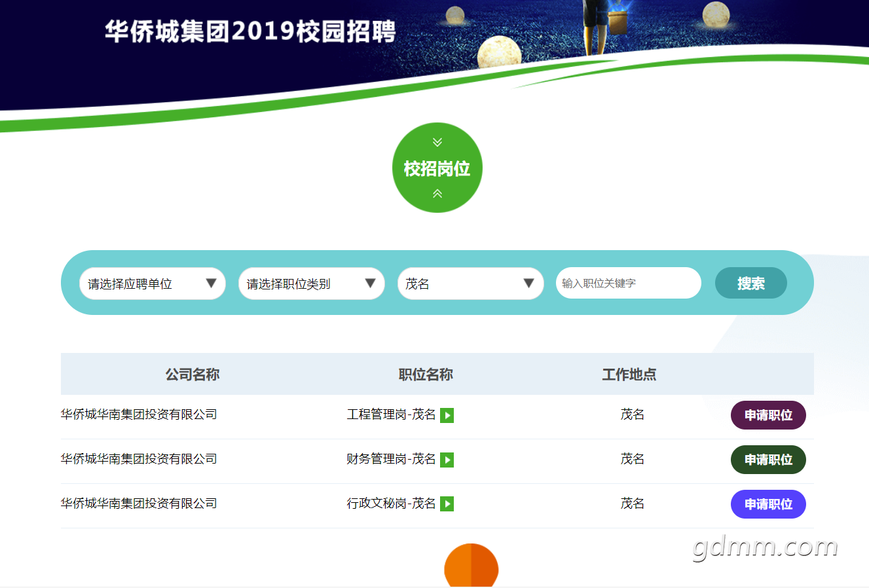
Task: Click the 搜索 button
Action: pos(751,283)
